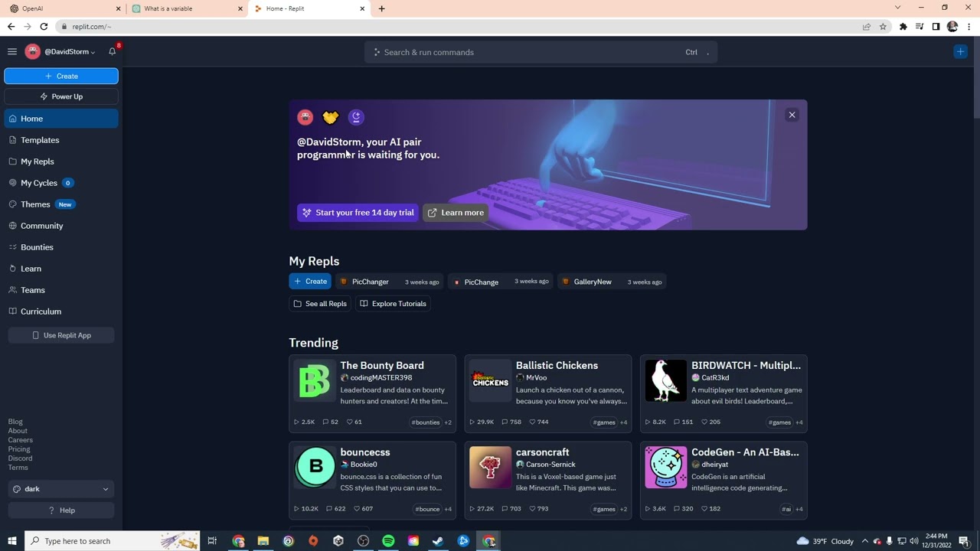
Task: Open the hamburger sidebar menu icon
Action: coord(12,51)
